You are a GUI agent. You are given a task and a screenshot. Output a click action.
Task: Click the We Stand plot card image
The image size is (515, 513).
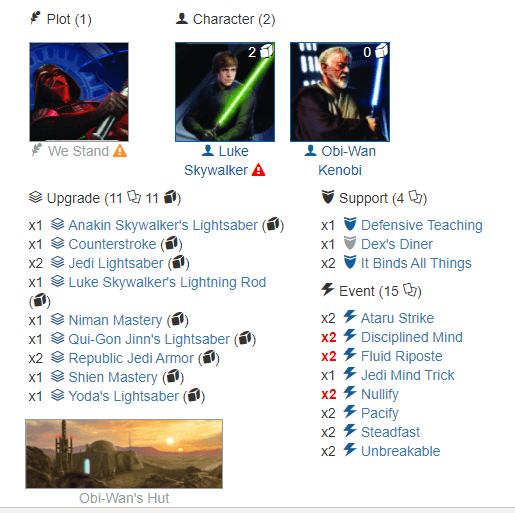(x=79, y=92)
